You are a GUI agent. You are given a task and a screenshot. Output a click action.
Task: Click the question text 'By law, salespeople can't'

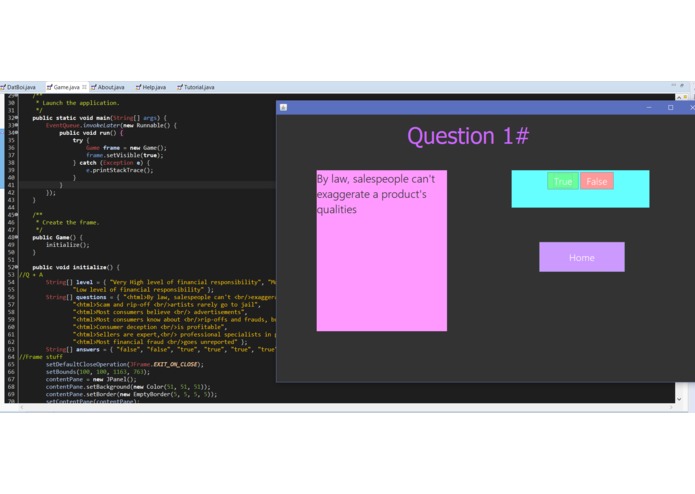(x=375, y=179)
